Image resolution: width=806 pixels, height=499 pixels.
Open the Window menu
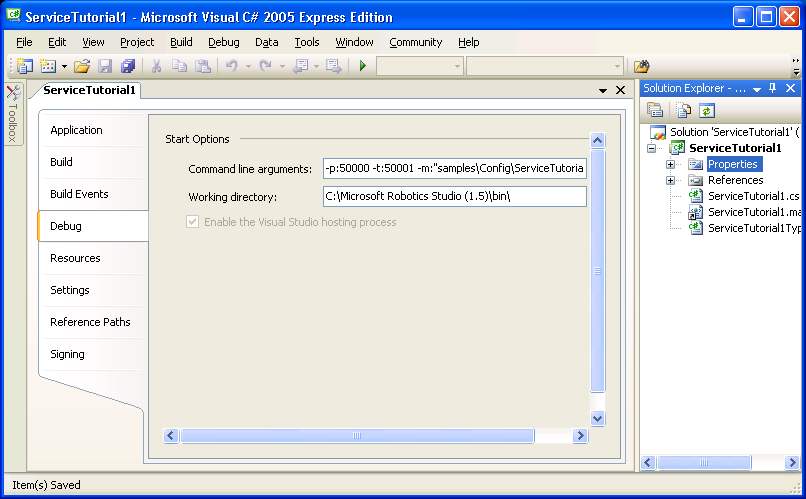pyautogui.click(x=354, y=42)
